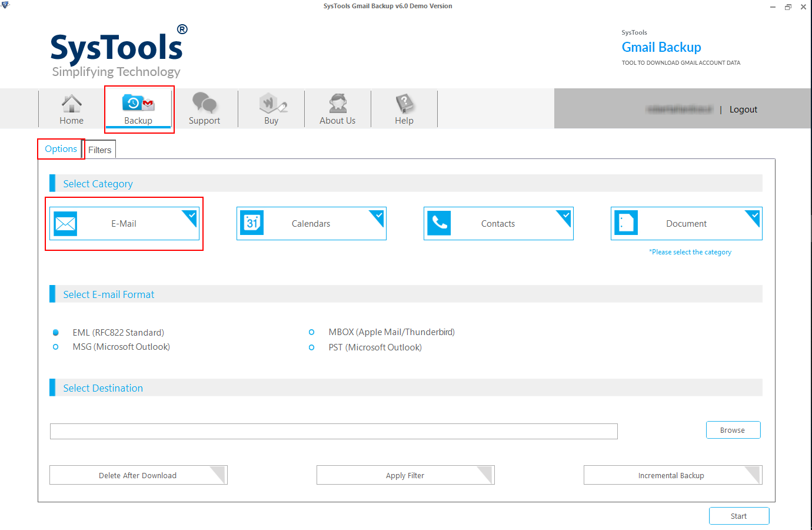Click the Contacts phone icon

(x=439, y=223)
